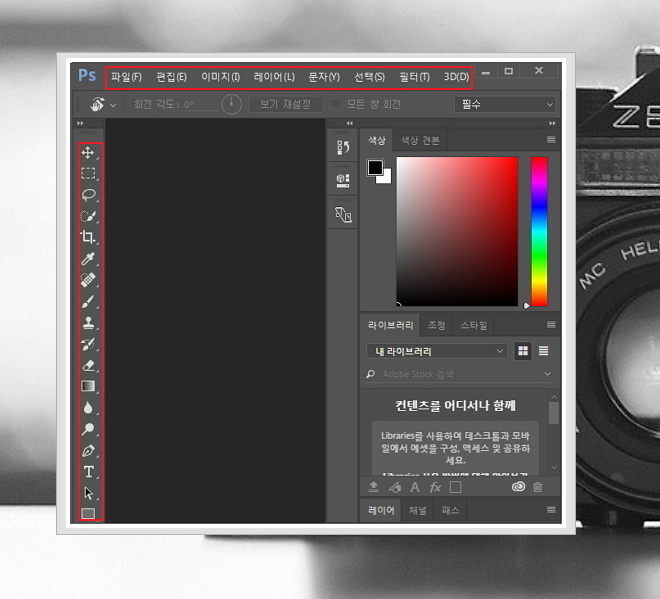Select the Path Selection tool
Screen dimensions: 660x599
88,493
